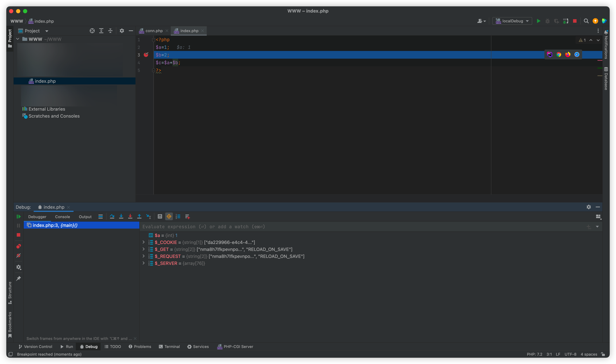Switch to the Output debug tab
Screen dimensions: 616x364
[x=85, y=217]
